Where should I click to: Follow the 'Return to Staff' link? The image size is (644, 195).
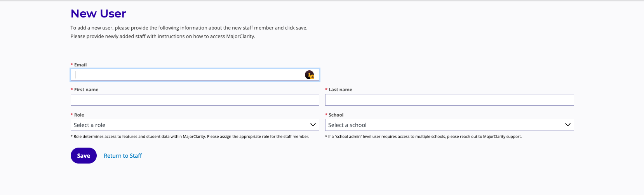tap(123, 156)
